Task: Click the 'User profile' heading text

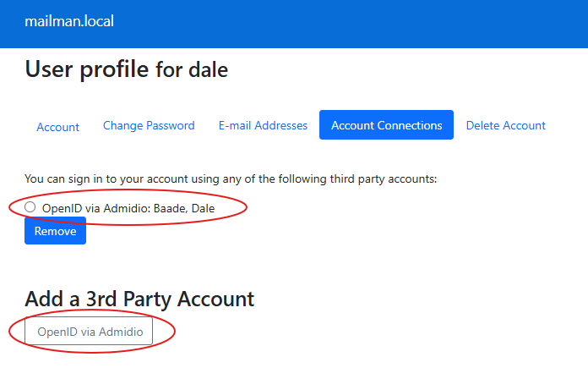Action: (86, 69)
